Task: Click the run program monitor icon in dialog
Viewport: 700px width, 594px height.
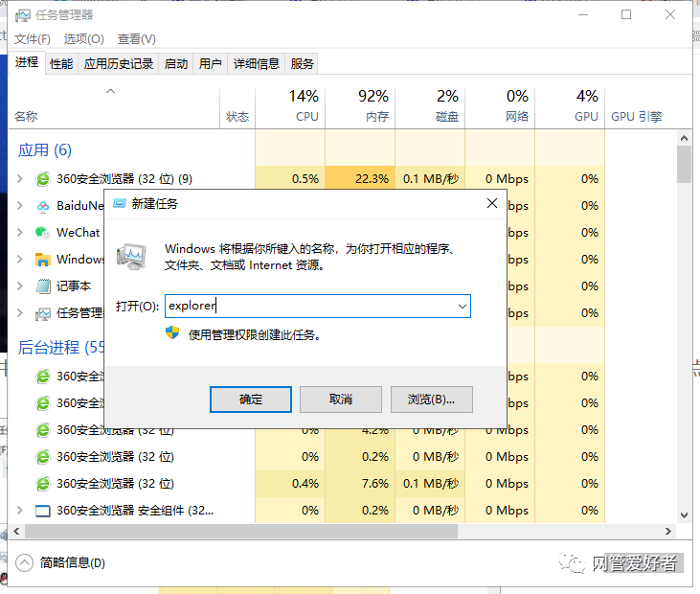Action: click(x=131, y=257)
